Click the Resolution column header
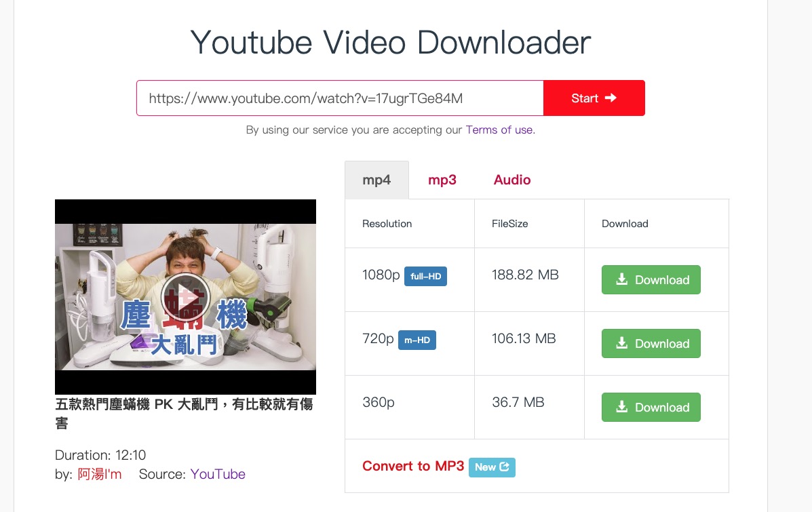The width and height of the screenshot is (812, 512). (387, 224)
